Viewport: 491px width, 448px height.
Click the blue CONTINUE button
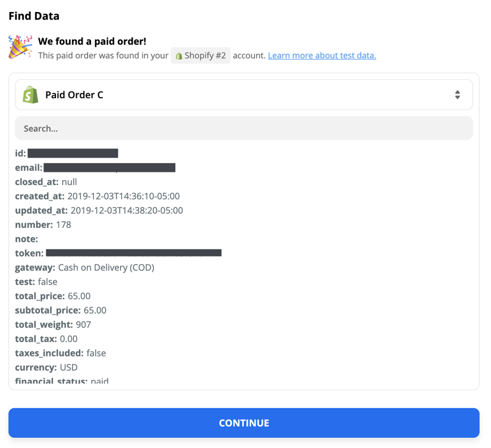[x=244, y=423]
